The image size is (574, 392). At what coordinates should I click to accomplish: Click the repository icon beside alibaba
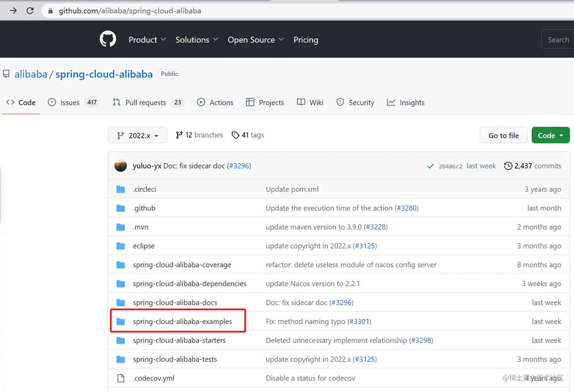[x=6, y=74]
